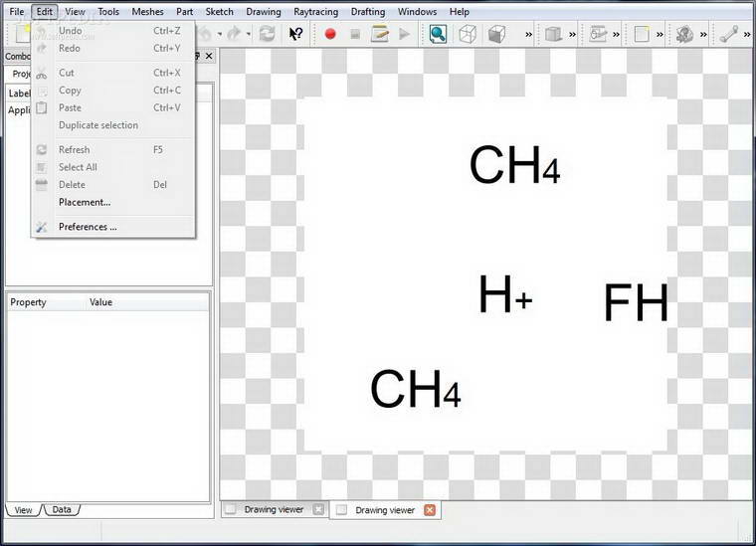Click the FH text in the drawing
Screen dimensions: 756x546
click(x=636, y=302)
